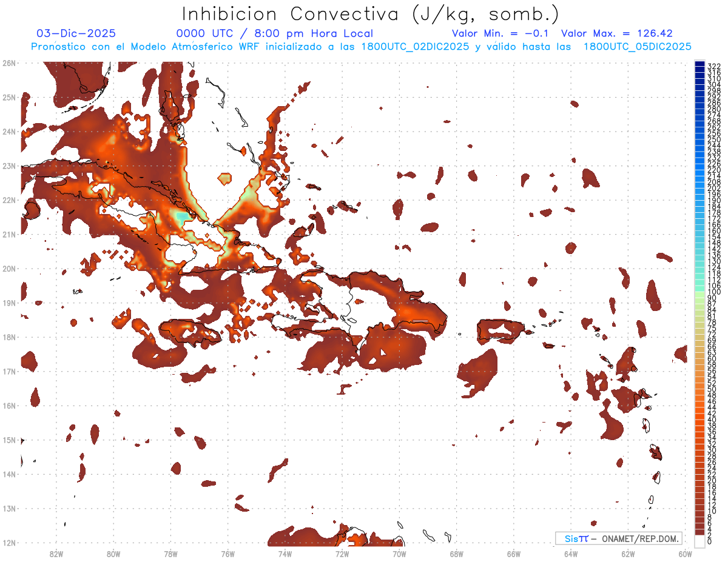Click the longitude label '78W'
Image resolution: width=728 pixels, height=562 pixels.
click(x=170, y=554)
